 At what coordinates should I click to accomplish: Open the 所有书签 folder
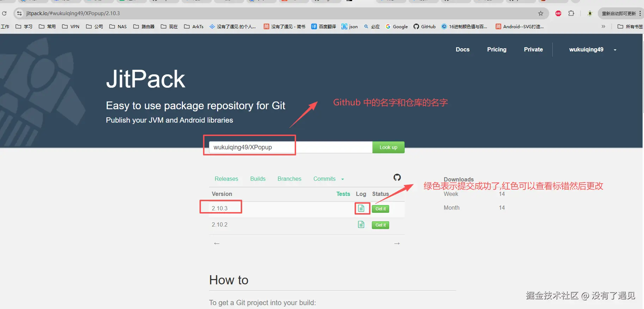pyautogui.click(x=630, y=26)
